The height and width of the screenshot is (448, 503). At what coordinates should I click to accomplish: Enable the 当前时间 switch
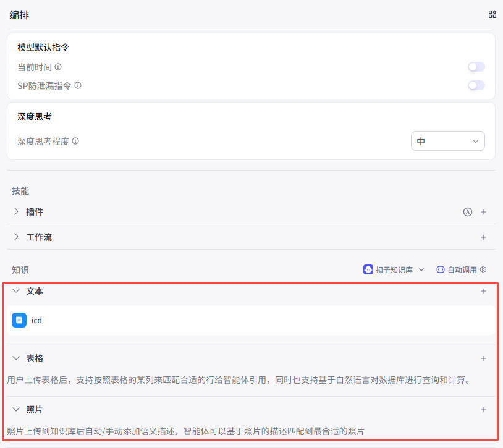[476, 67]
